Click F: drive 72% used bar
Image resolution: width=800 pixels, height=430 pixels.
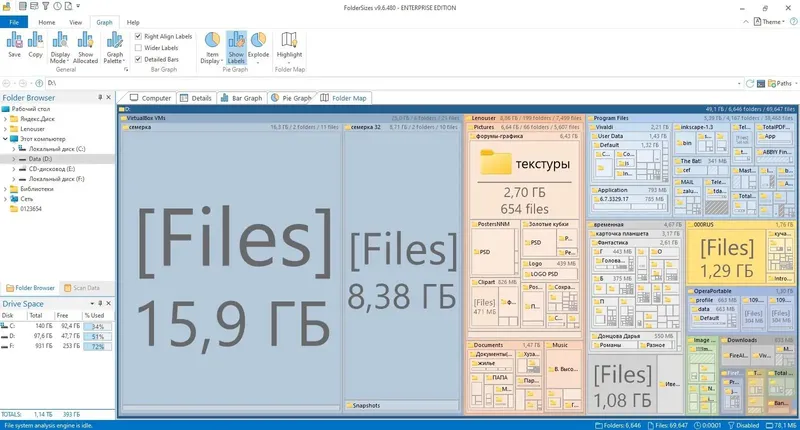[x=97, y=346]
